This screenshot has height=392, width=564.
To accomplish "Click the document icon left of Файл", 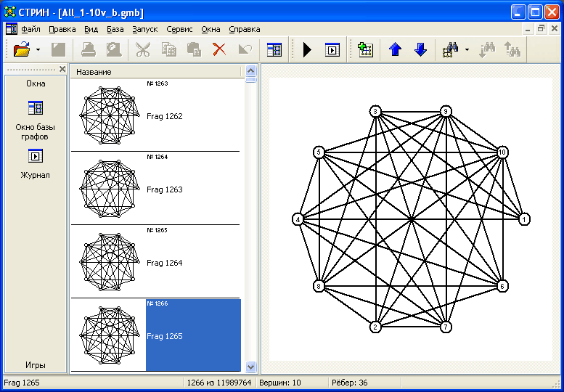I will [12, 29].
